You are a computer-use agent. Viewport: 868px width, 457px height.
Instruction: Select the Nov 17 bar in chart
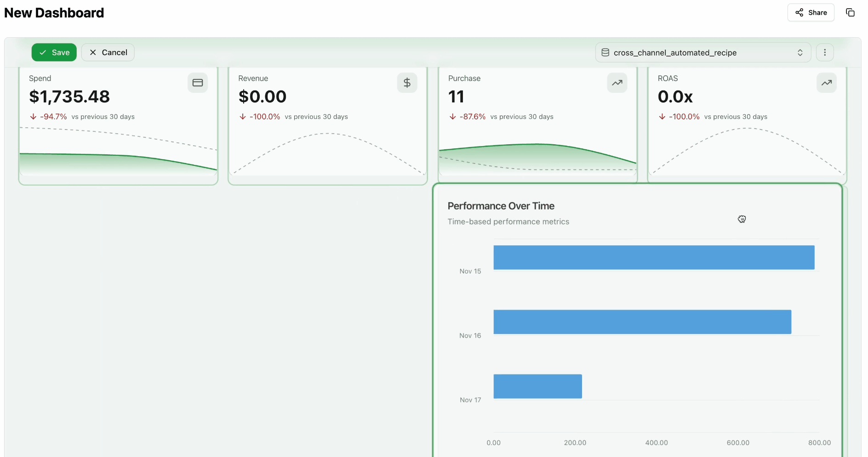pyautogui.click(x=537, y=386)
